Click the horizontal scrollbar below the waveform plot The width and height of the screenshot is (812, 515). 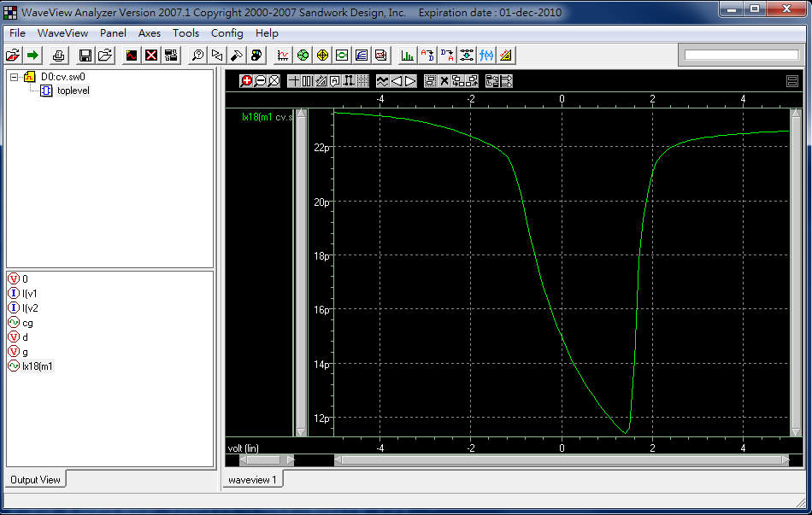click(560, 460)
